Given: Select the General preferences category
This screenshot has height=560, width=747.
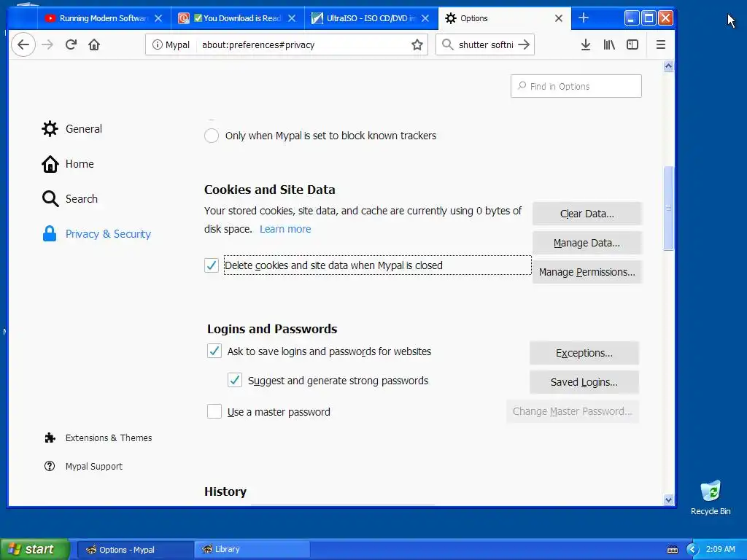Looking at the screenshot, I should pos(72,128).
